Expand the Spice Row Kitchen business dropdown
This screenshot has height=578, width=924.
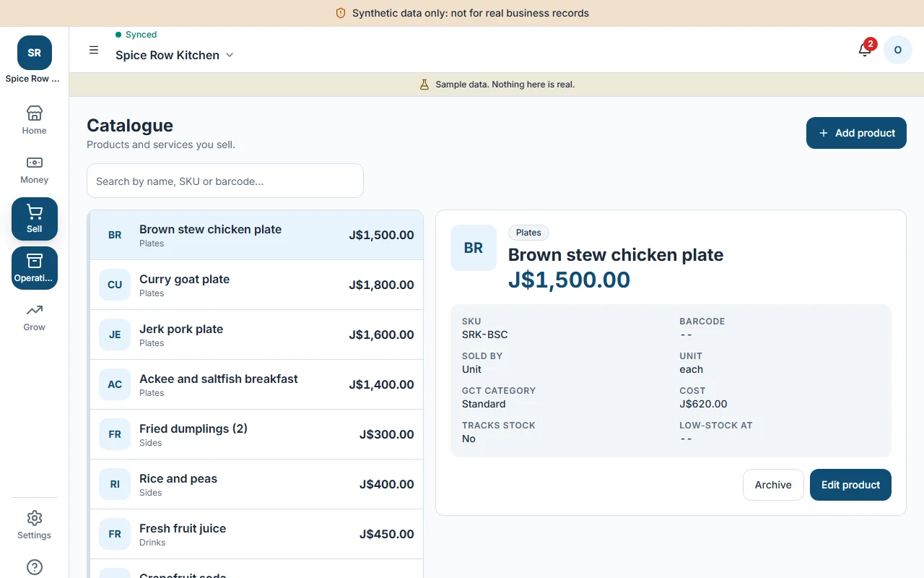coord(175,55)
